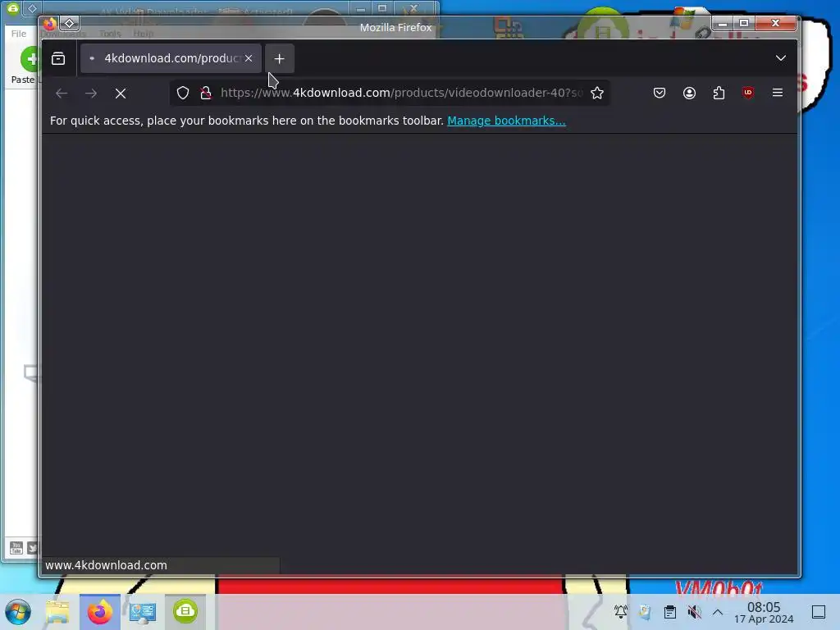This screenshot has width=840, height=630.
Task: Switch to Firefox in the taskbar
Action: click(x=100, y=612)
